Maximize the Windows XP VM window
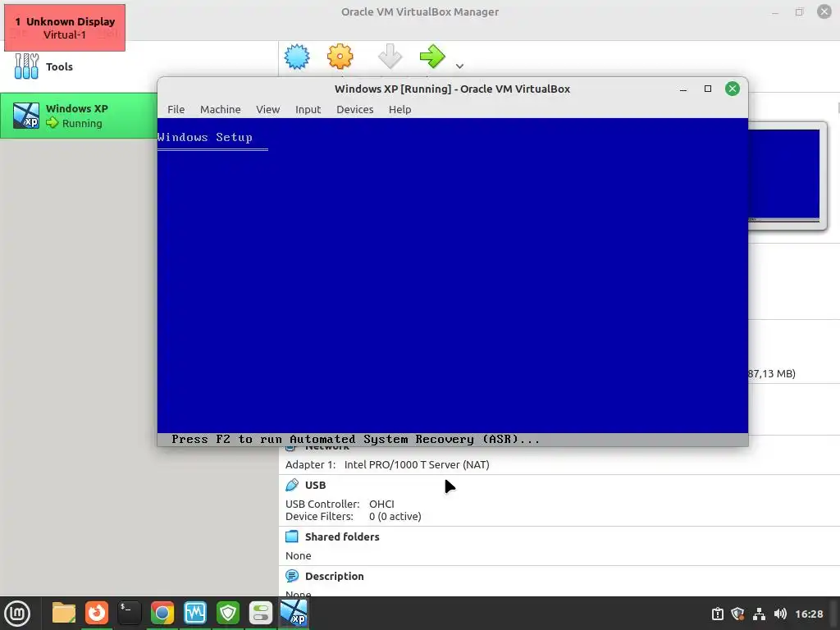840x630 pixels. pyautogui.click(x=708, y=89)
